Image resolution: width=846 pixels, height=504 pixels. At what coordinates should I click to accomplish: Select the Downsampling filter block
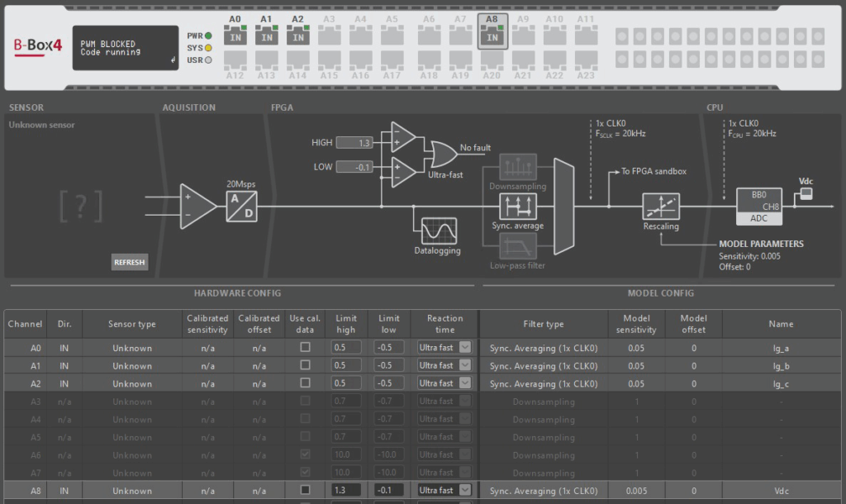click(517, 168)
